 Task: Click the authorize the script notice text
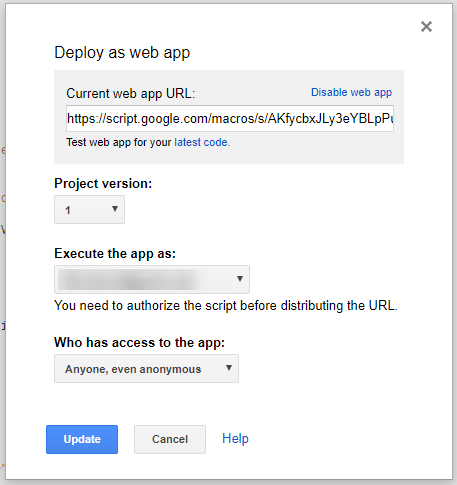[x=226, y=306]
